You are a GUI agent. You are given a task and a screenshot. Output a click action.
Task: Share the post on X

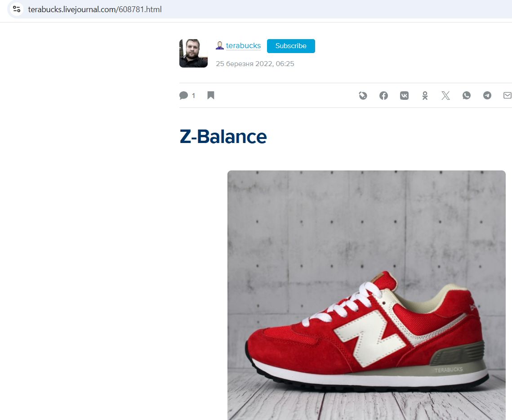[x=446, y=95]
